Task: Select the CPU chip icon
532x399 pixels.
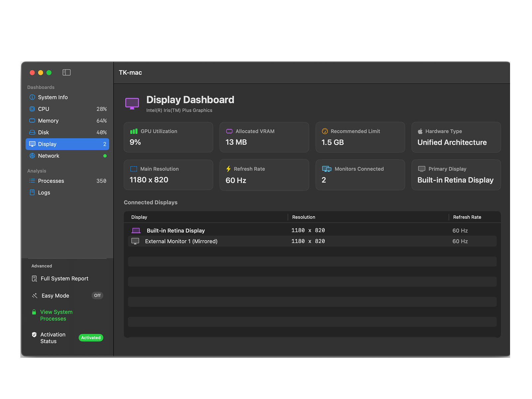Action: coord(32,109)
